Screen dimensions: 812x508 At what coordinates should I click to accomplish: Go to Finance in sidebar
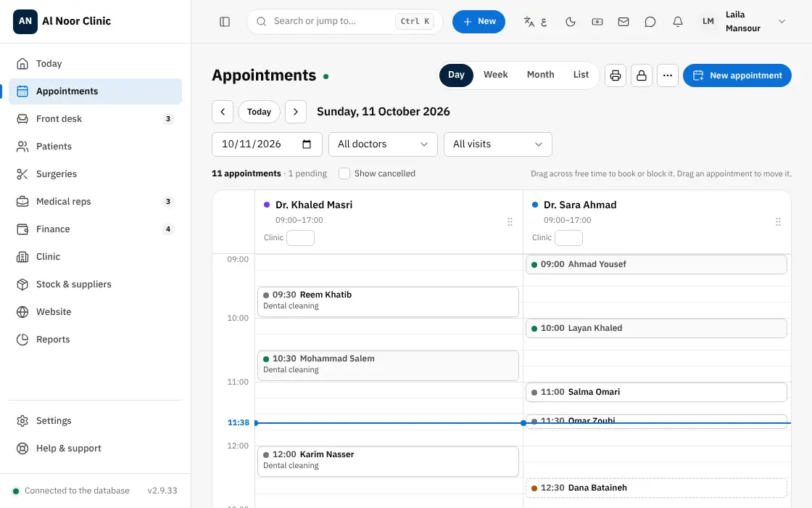[95, 229]
